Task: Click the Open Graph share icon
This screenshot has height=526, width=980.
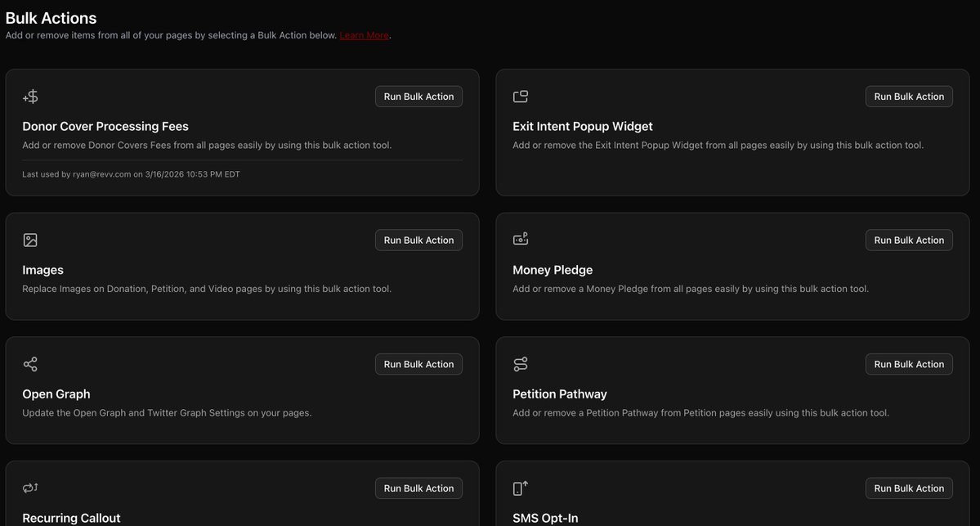Action: [x=30, y=364]
